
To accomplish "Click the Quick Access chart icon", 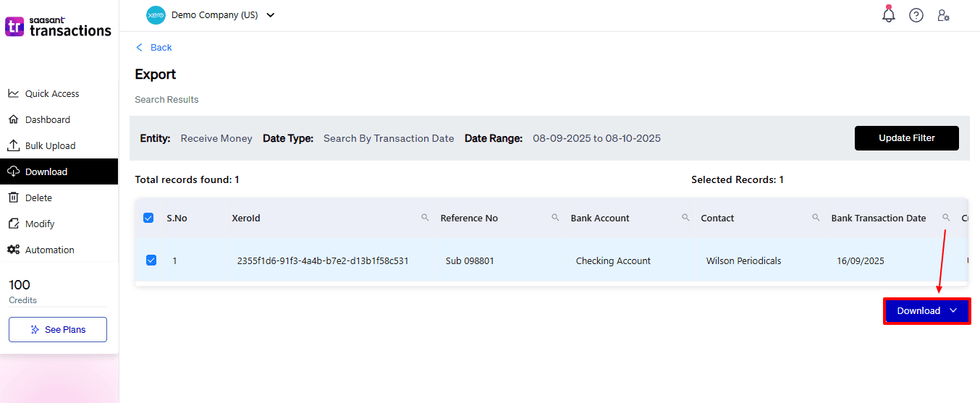I will pyautogui.click(x=13, y=93).
